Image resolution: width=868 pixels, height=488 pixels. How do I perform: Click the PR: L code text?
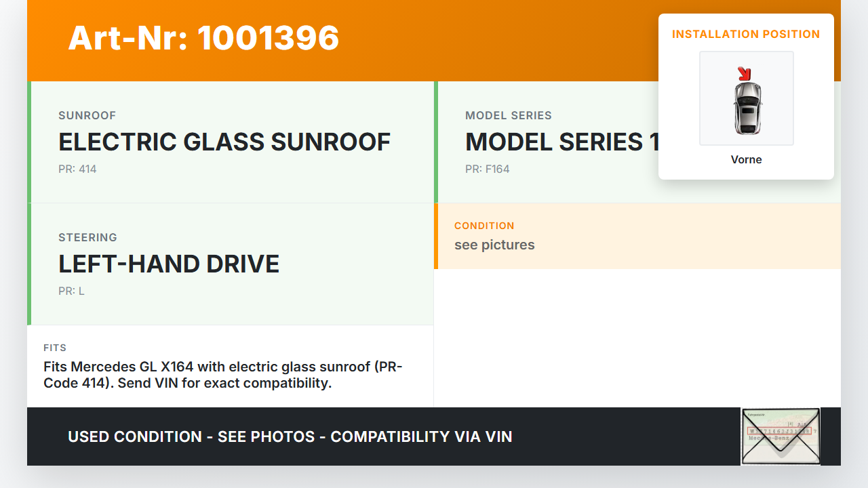tap(71, 291)
